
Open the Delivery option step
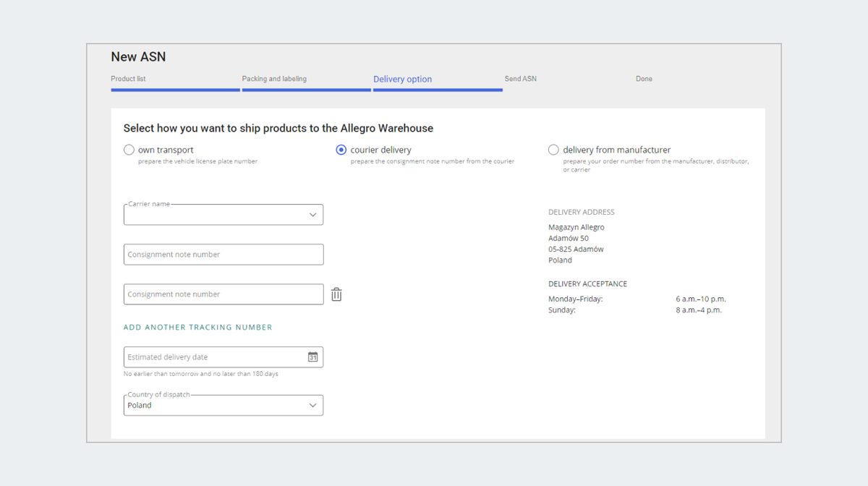[402, 79]
